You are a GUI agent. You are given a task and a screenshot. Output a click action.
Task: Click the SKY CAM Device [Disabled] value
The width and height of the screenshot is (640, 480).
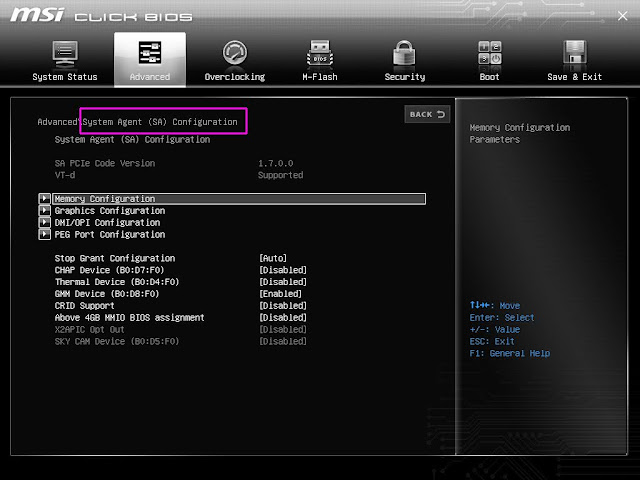(283, 341)
